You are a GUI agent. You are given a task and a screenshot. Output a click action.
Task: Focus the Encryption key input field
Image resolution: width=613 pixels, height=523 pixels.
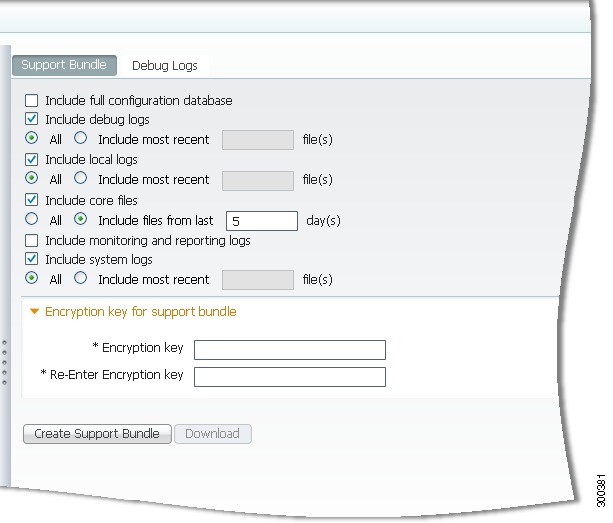290,350
